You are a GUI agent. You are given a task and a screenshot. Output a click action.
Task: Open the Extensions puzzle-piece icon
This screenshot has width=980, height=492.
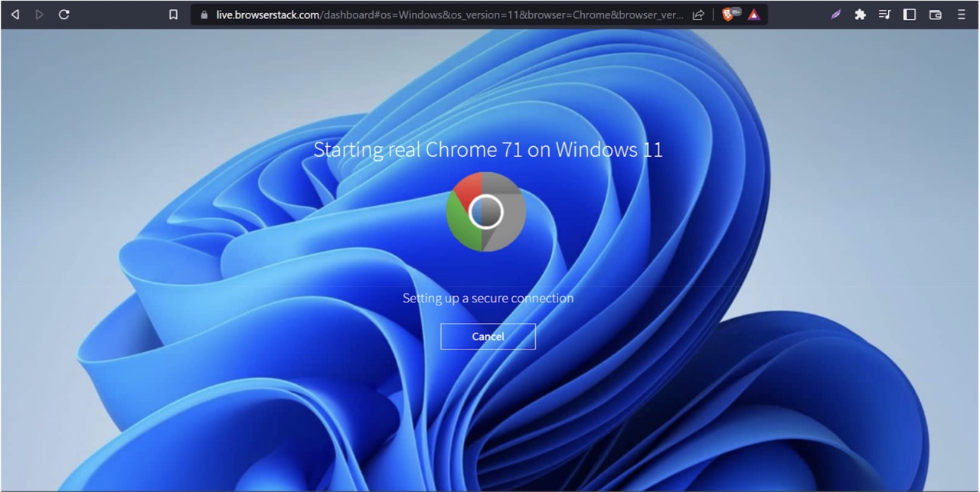click(x=860, y=14)
